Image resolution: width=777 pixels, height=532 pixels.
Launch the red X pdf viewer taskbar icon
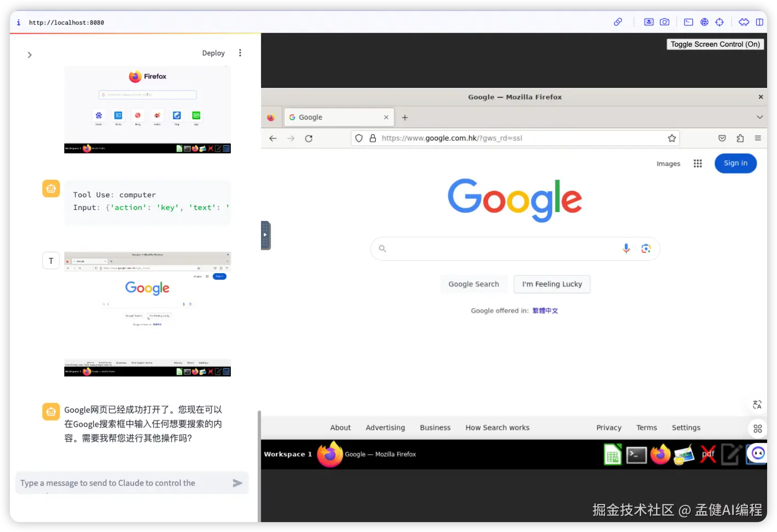point(708,455)
